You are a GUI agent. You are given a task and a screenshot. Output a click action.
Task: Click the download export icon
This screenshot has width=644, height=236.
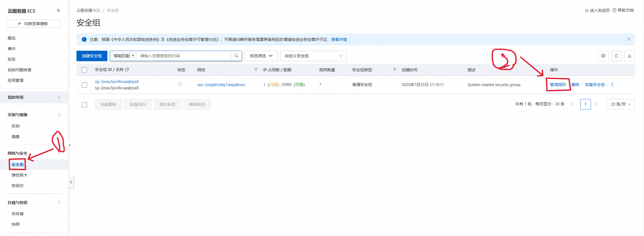pyautogui.click(x=629, y=56)
